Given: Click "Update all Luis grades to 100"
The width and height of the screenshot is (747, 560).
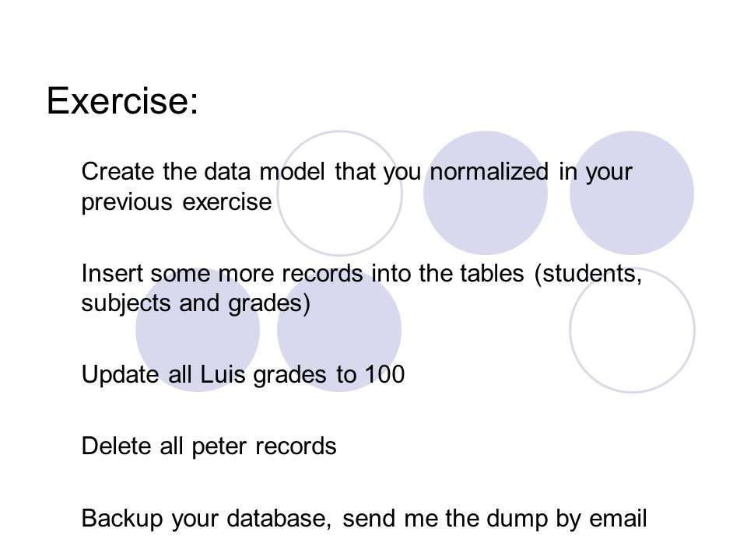Looking at the screenshot, I should coord(243,375).
